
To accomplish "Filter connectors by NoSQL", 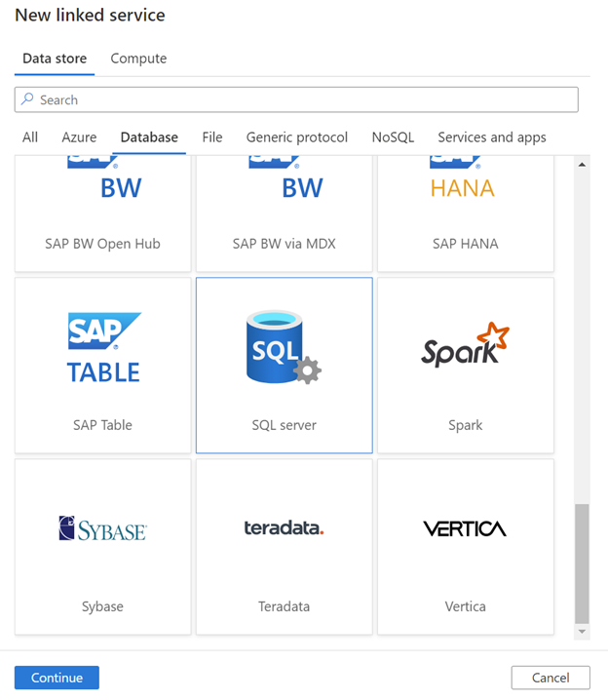I will (x=393, y=137).
